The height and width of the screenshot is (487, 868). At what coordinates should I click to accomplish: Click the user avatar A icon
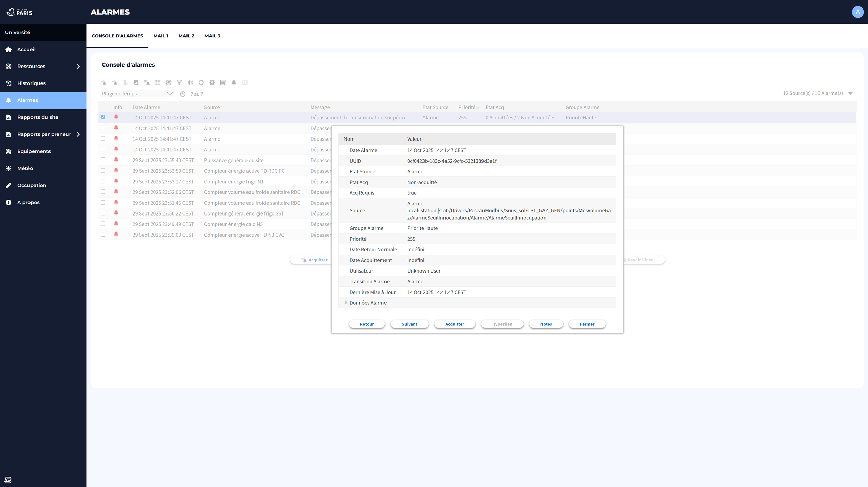click(x=857, y=12)
